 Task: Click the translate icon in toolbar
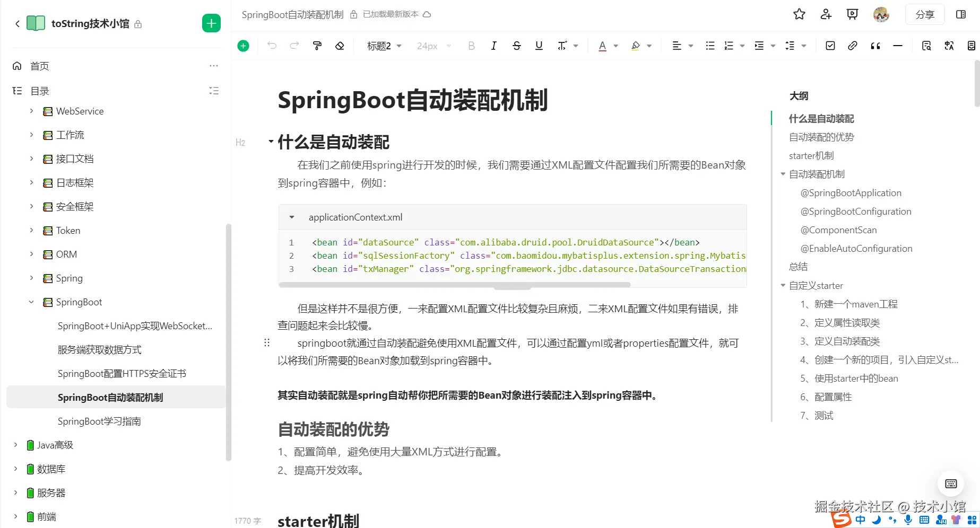(949, 46)
